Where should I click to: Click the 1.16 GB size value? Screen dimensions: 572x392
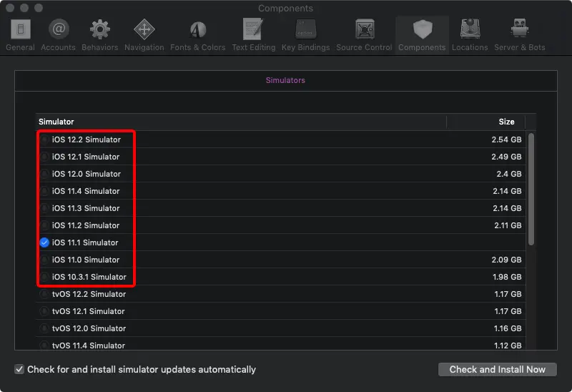click(x=508, y=328)
